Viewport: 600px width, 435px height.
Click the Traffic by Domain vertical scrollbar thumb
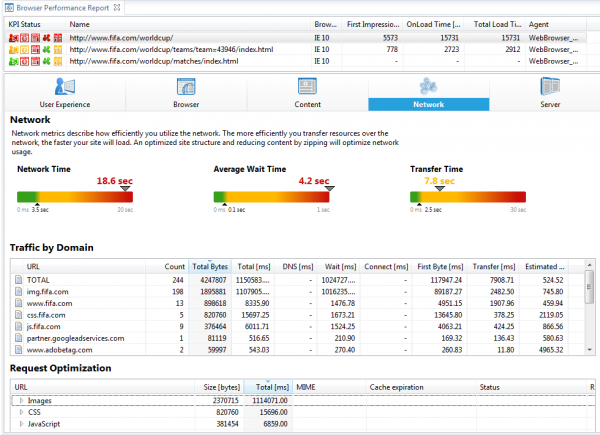[x=590, y=287]
